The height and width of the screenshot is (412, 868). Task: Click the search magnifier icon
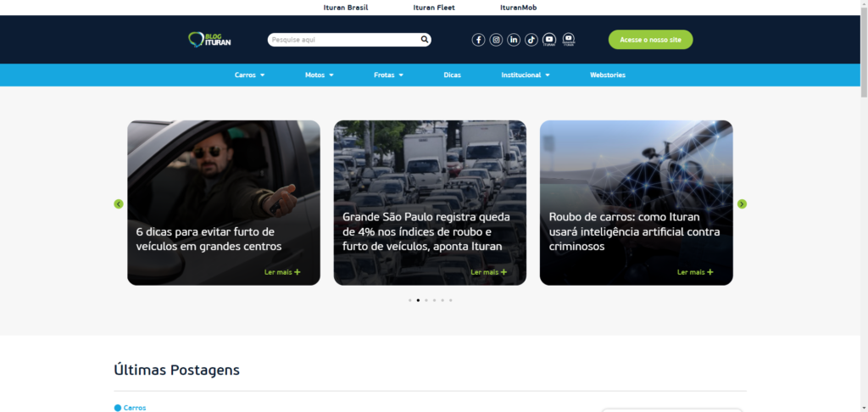[425, 39]
